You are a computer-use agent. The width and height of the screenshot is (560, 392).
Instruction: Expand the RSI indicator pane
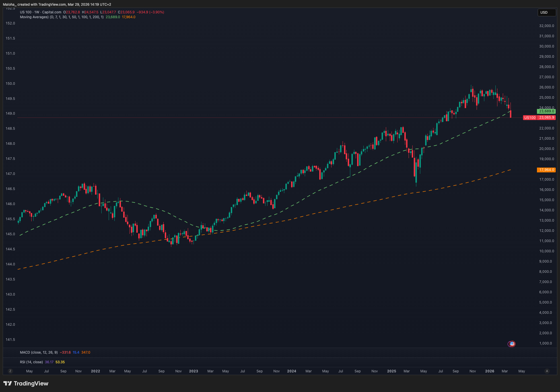click(31, 362)
